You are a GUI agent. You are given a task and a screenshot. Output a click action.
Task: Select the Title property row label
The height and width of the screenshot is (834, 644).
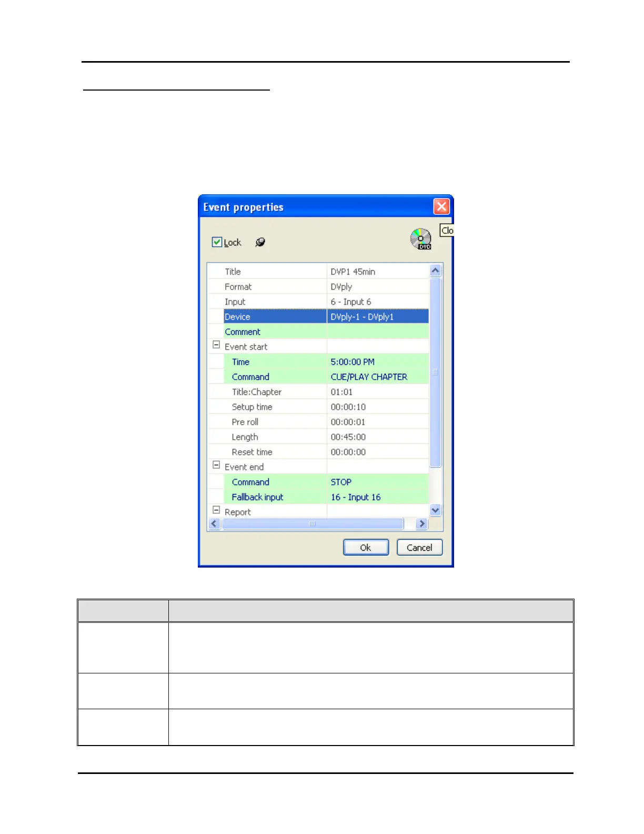[233, 272]
